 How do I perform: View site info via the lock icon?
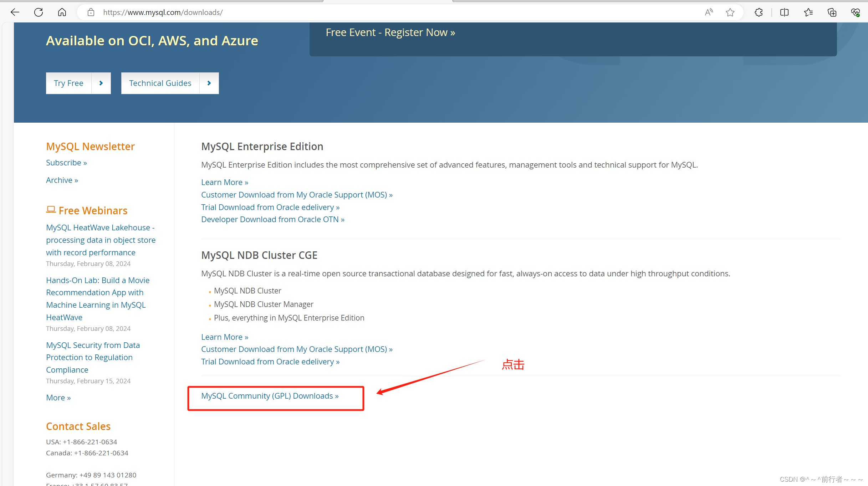coord(91,12)
